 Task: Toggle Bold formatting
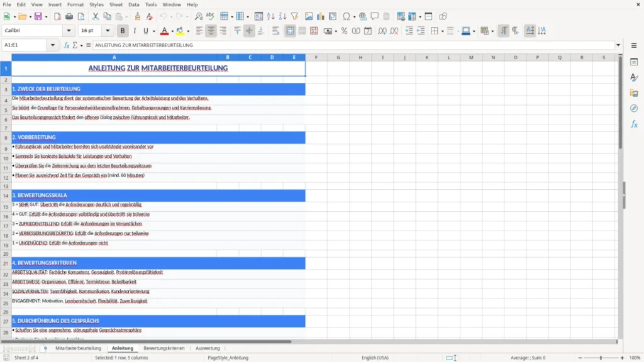123,31
